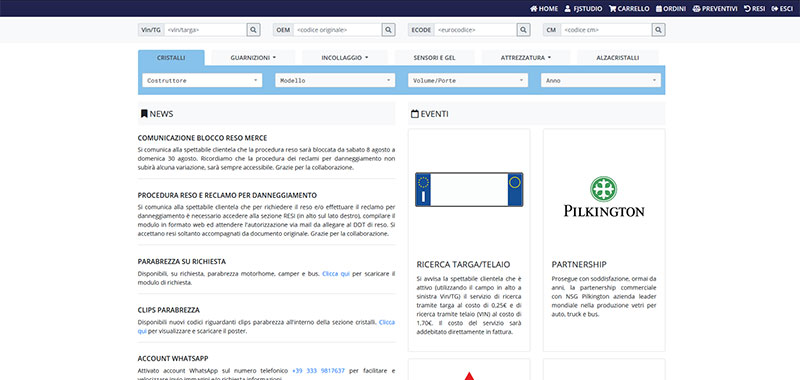Switch to the SENSORI E GEL tab
Image resolution: width=800 pixels, height=380 pixels.
pos(434,58)
